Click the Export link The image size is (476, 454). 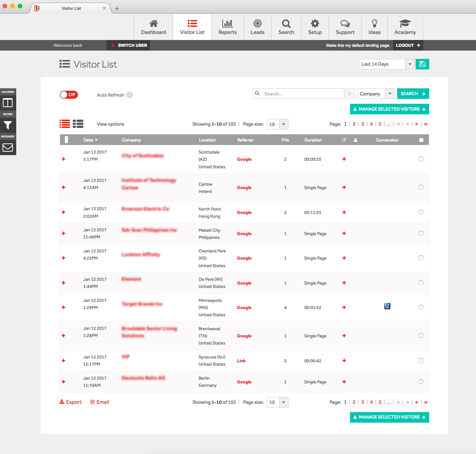pyautogui.click(x=71, y=402)
